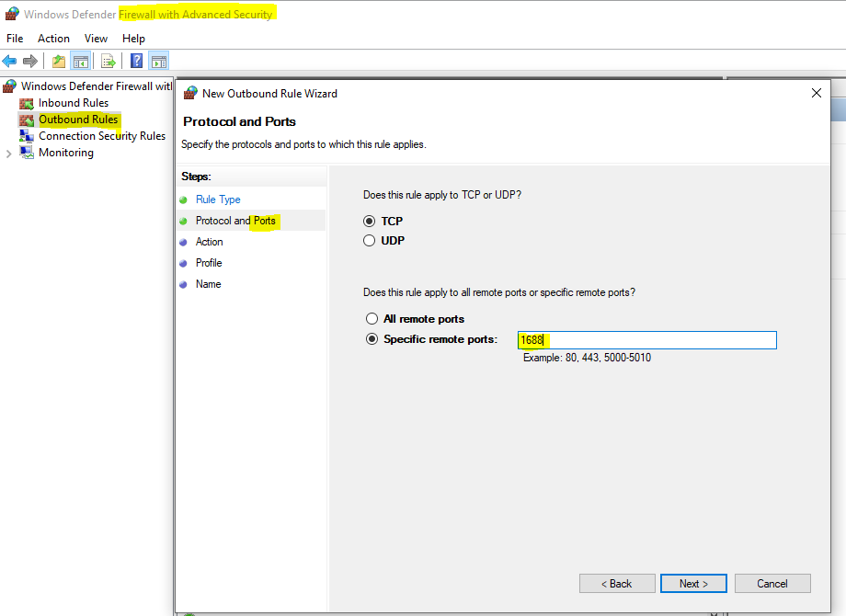Select the TCP radio button

369,222
